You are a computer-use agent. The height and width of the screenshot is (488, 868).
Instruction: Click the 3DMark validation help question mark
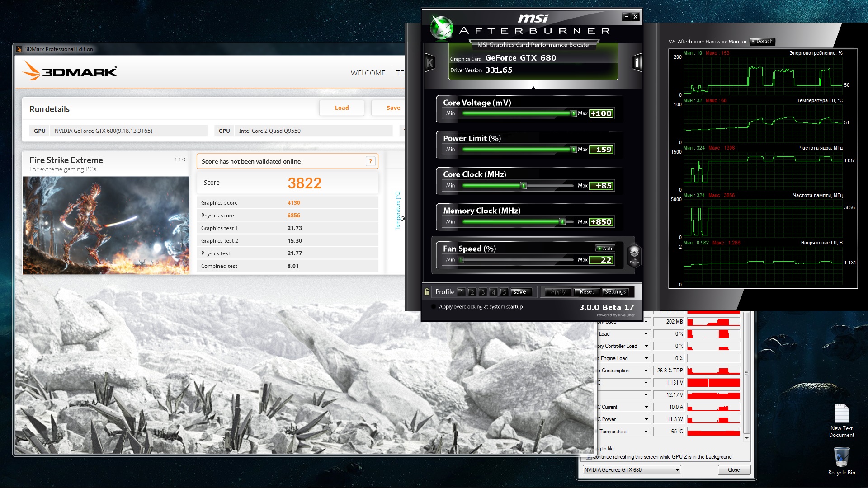[370, 161]
